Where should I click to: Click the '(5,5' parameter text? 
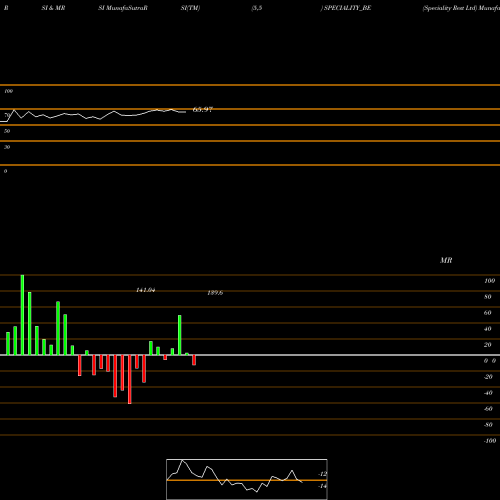(257, 8)
